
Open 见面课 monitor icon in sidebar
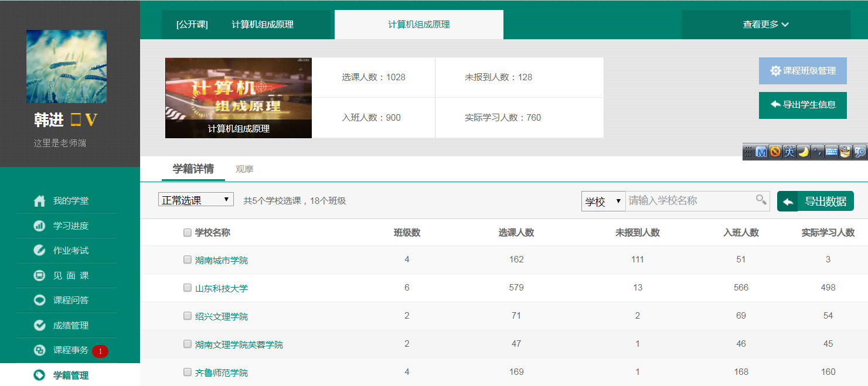tap(39, 275)
